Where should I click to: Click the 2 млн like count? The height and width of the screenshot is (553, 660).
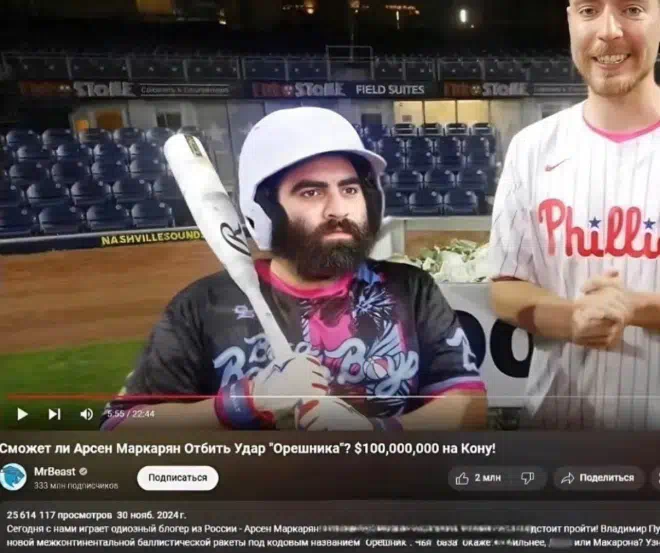pos(488,478)
